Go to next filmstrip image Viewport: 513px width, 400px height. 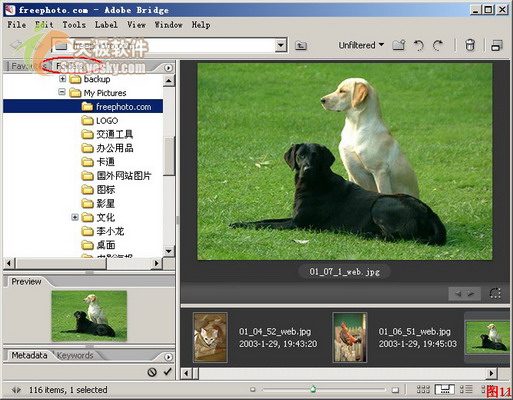(471, 294)
